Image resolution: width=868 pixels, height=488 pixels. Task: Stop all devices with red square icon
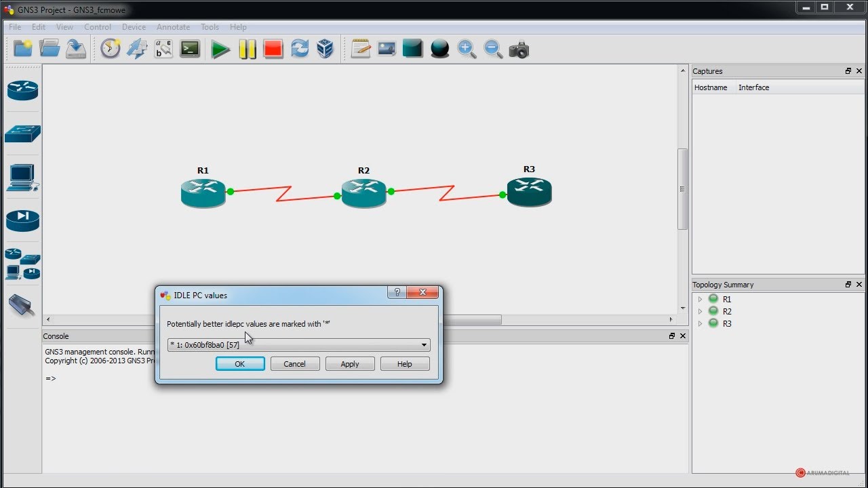[x=273, y=49]
